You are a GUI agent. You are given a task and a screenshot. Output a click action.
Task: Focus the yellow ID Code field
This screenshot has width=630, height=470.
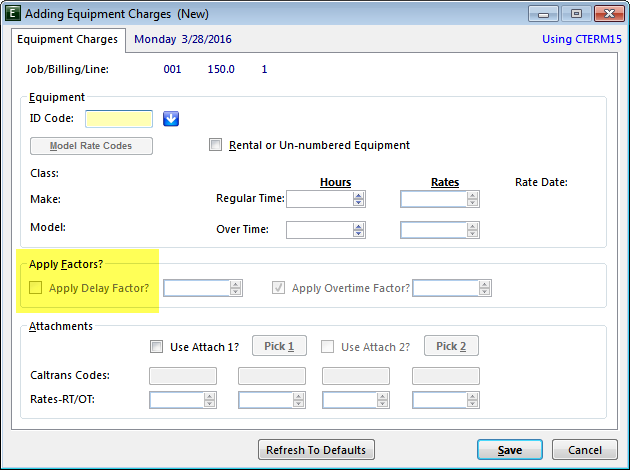coord(119,119)
